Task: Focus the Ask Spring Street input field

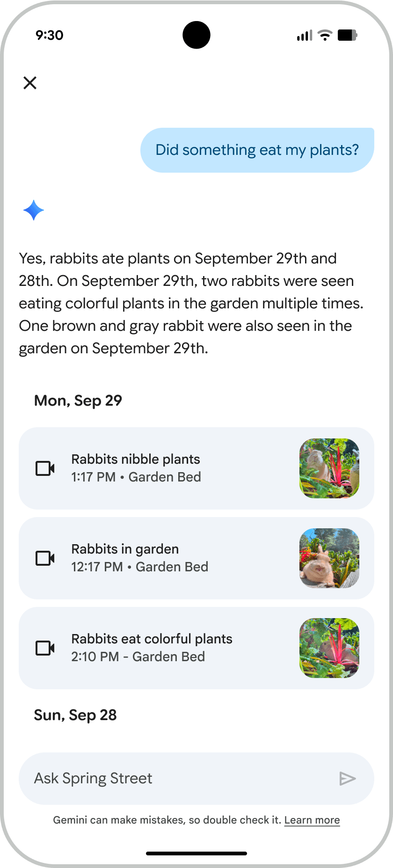Action: click(178, 778)
